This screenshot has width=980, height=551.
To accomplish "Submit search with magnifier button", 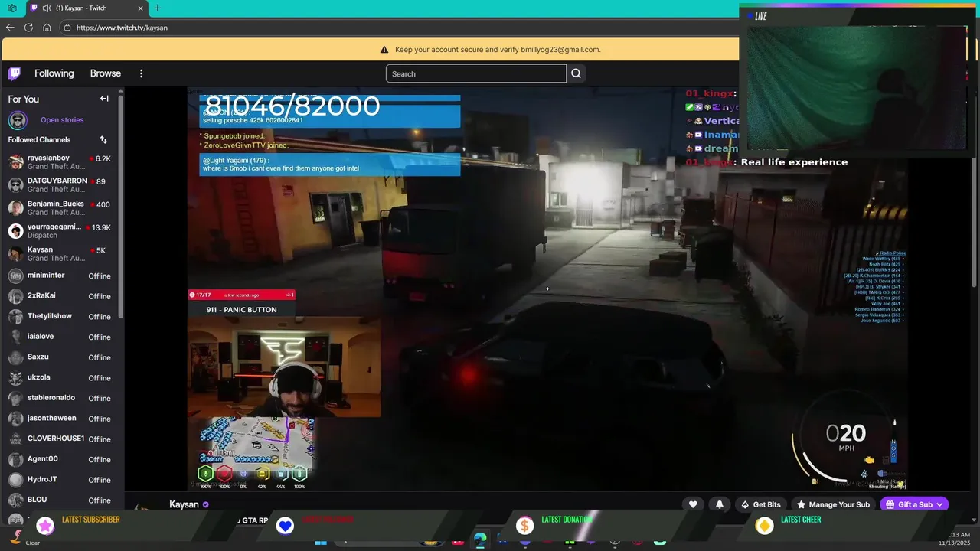I will 576,73.
